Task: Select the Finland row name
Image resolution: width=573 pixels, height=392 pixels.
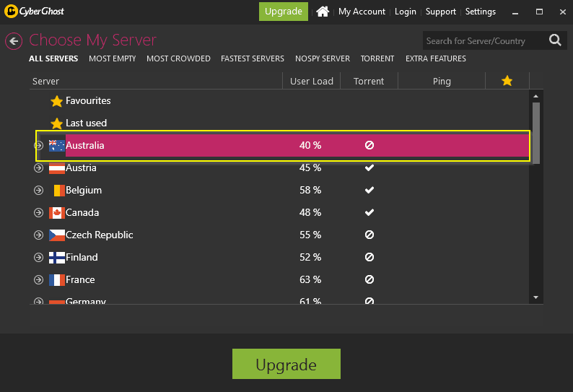Action: coord(82,258)
